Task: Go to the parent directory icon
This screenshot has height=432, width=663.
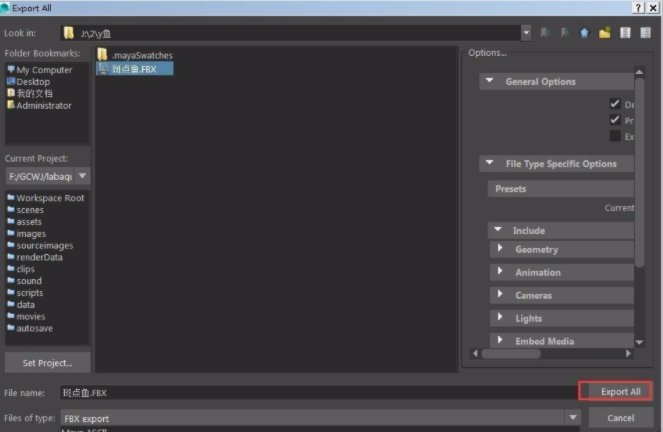Action: pos(584,33)
